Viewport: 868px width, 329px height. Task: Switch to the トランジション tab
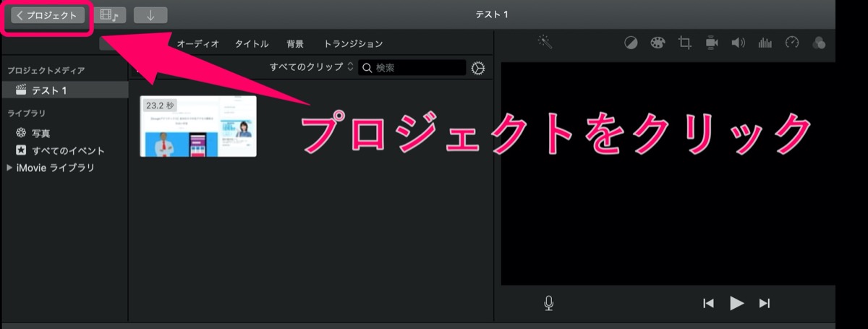click(354, 44)
